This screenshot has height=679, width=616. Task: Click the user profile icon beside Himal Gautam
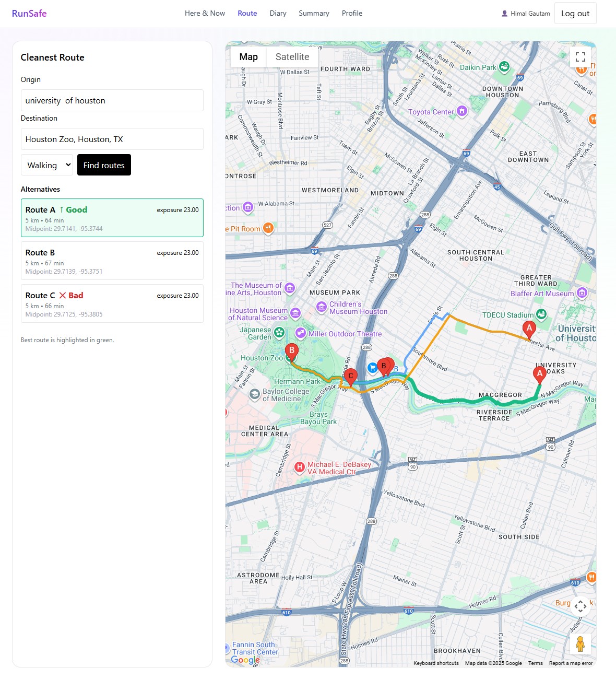[x=504, y=14]
